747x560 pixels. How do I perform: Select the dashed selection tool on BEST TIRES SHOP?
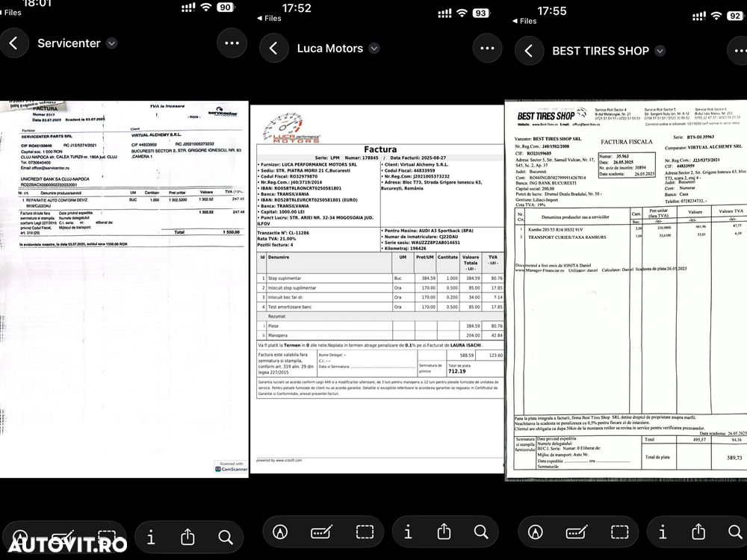pyautogui.click(x=619, y=532)
